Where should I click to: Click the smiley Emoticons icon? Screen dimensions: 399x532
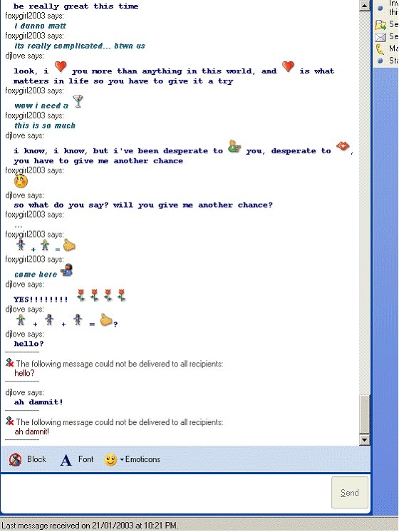tap(110, 460)
